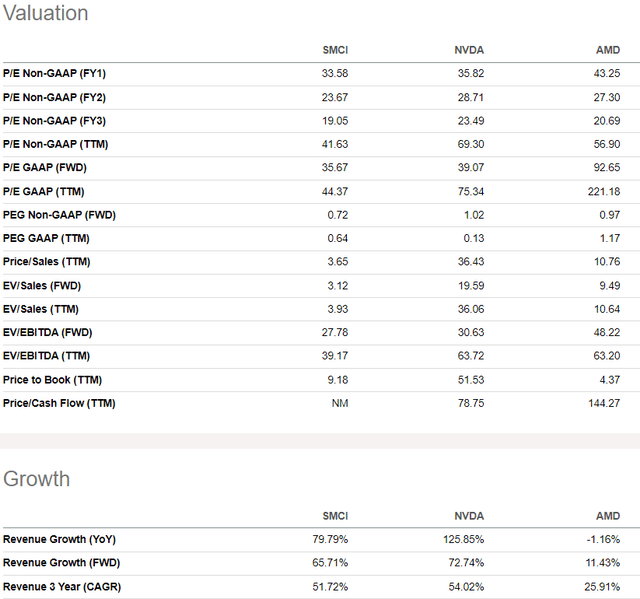
Task: Click the SMCI header in Growth table
Action: point(335,516)
